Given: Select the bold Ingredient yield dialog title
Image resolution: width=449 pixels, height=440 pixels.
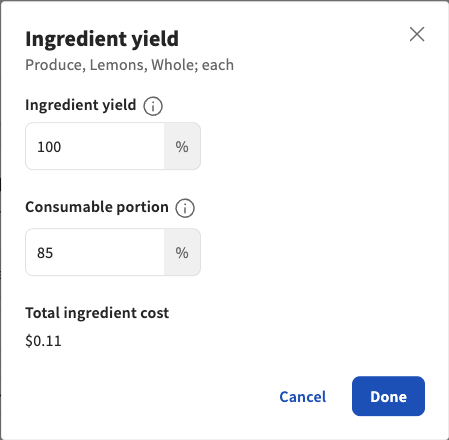Looking at the screenshot, I should (x=102, y=39).
